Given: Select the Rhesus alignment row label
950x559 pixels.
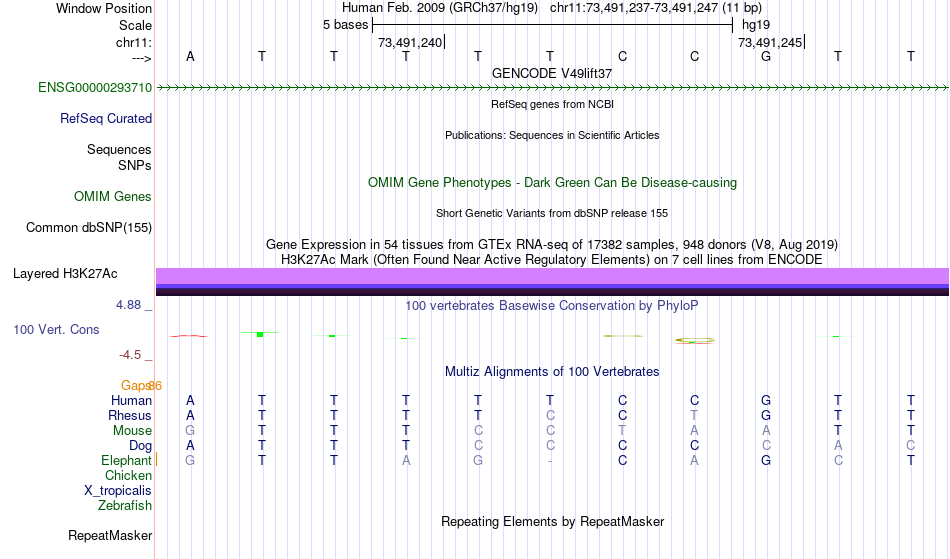Looking at the screenshot, I should tap(130, 416).
